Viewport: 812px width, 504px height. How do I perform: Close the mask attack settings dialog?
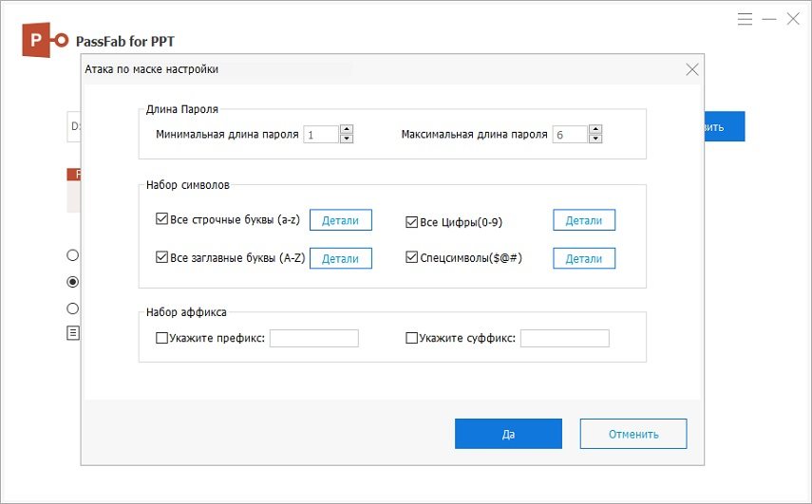(691, 69)
